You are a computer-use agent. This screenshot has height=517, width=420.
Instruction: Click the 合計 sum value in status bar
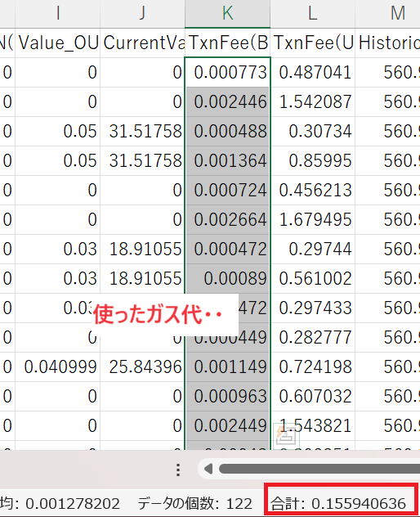[338, 503]
